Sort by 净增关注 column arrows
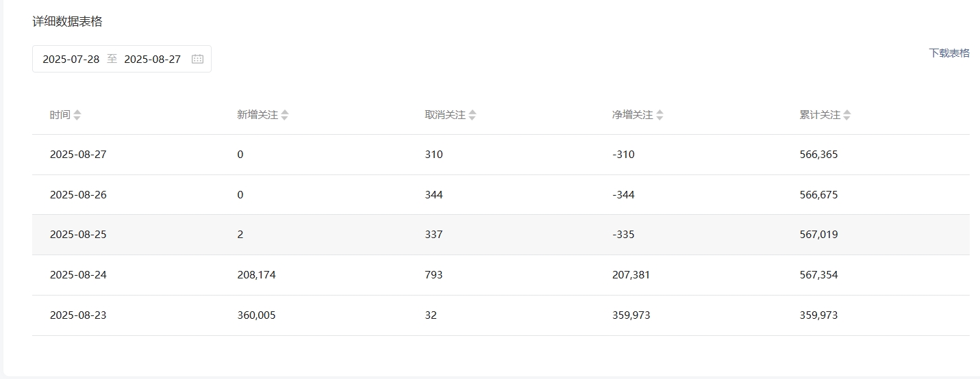Screen dimensions: 980x379 [659, 115]
